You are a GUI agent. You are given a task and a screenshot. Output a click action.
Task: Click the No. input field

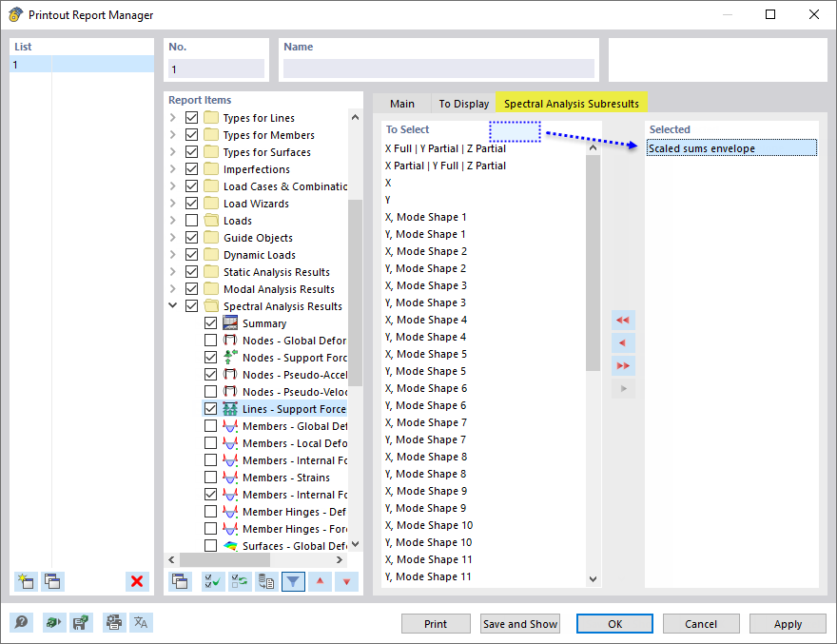tap(216, 68)
